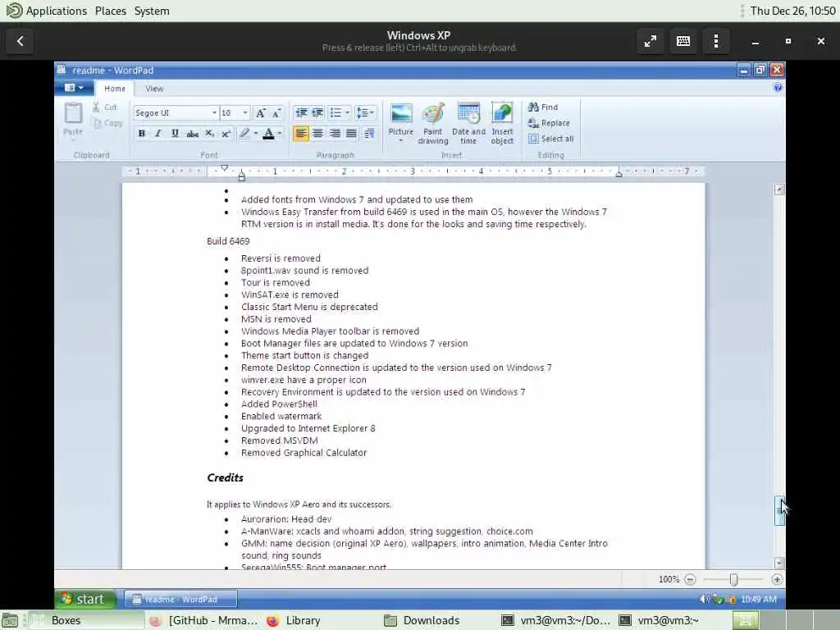Align text right
840x630 pixels.
(335, 134)
